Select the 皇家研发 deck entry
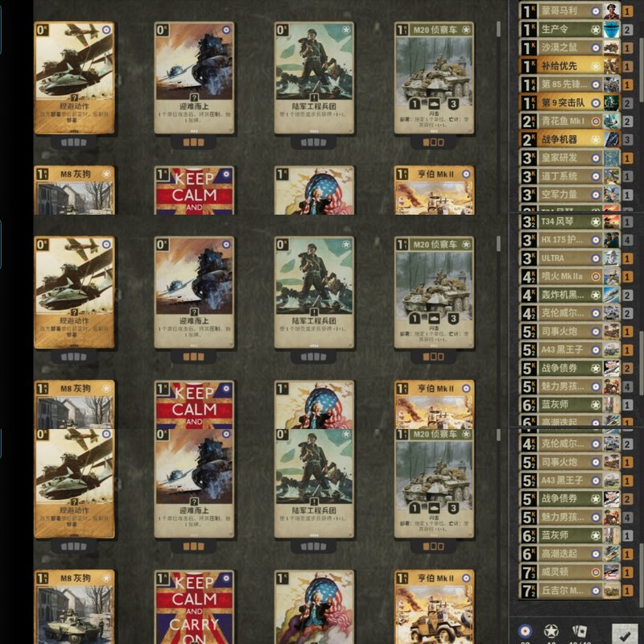 (x=570, y=158)
